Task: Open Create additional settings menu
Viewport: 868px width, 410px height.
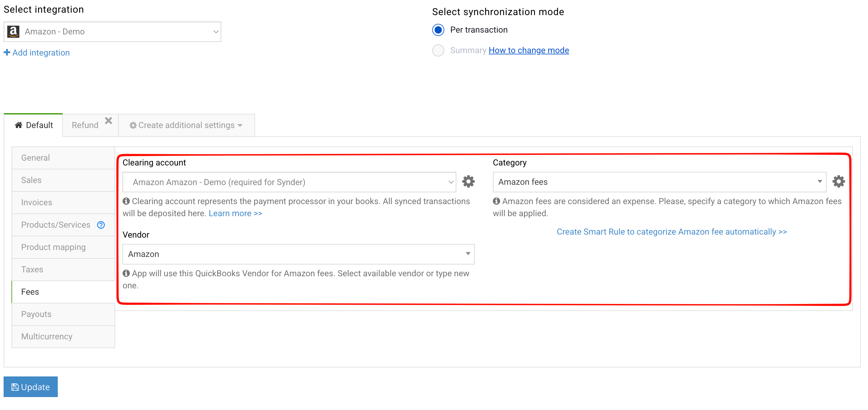Action: point(186,125)
